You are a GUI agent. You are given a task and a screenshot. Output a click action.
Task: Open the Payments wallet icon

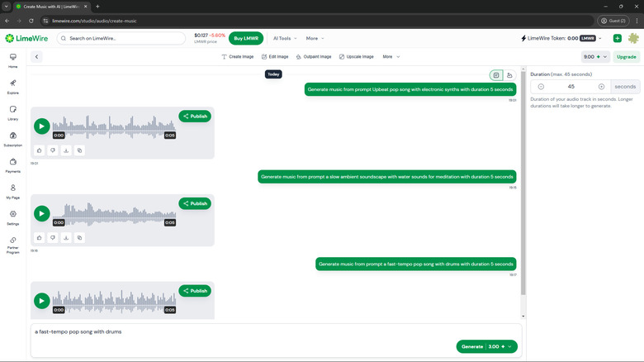13,164
